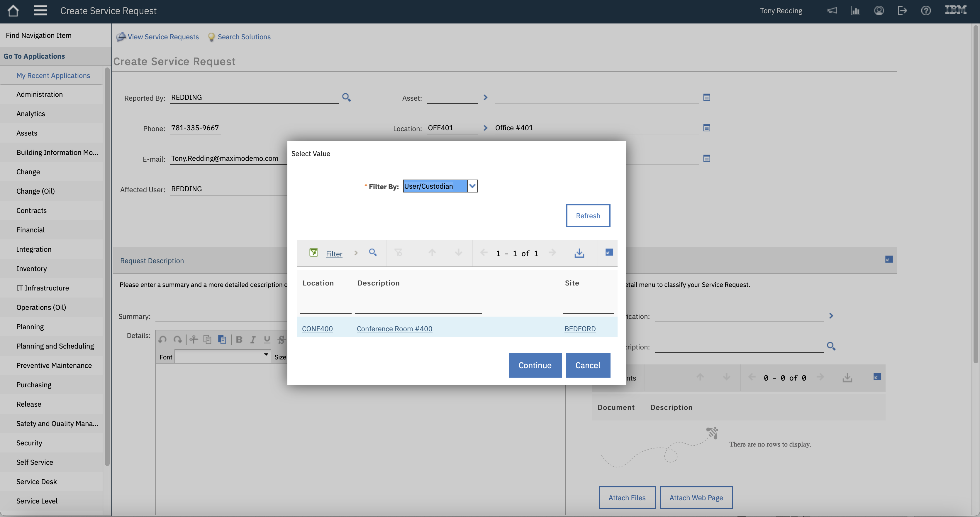
Task: Open the user profile icon
Action: (879, 11)
